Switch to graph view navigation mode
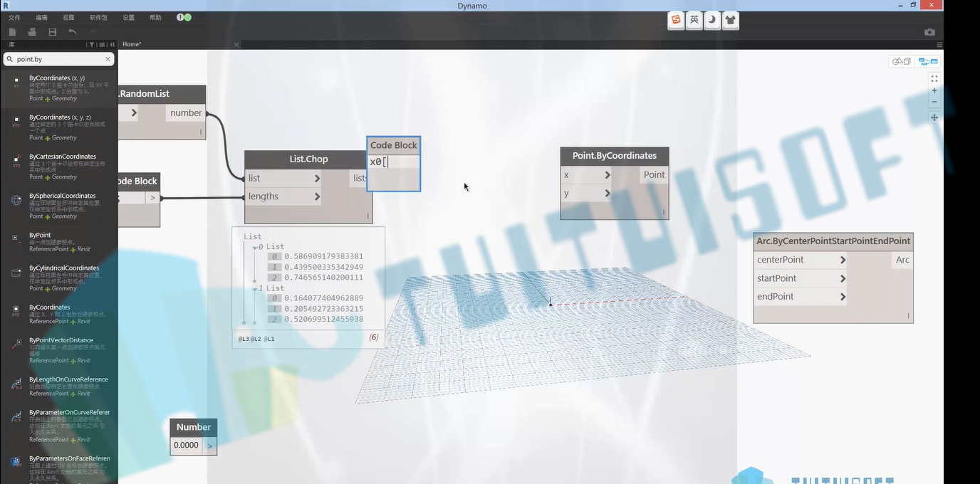 928,61
